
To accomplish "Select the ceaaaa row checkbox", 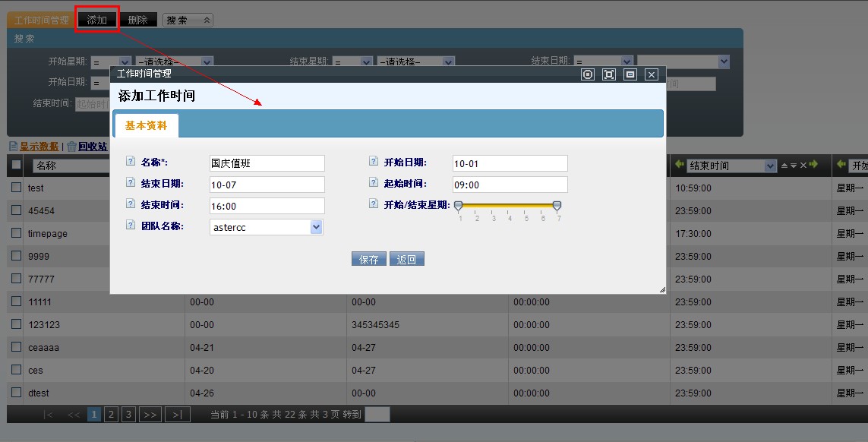I will 16,347.
